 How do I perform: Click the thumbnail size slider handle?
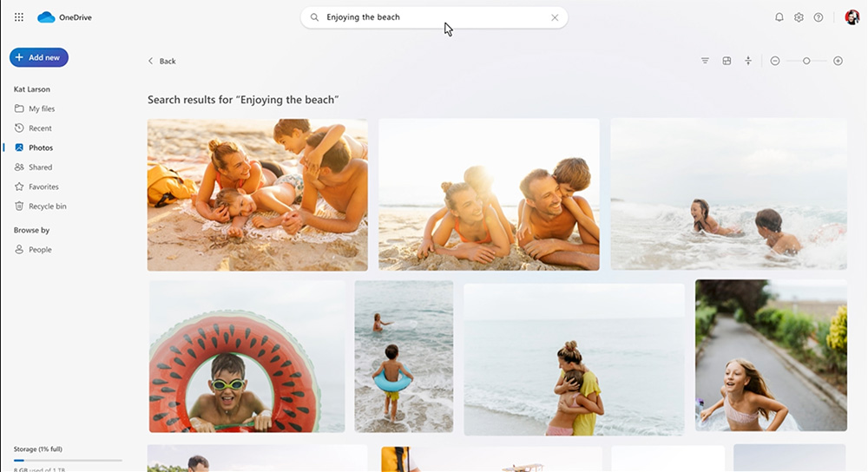click(x=806, y=61)
